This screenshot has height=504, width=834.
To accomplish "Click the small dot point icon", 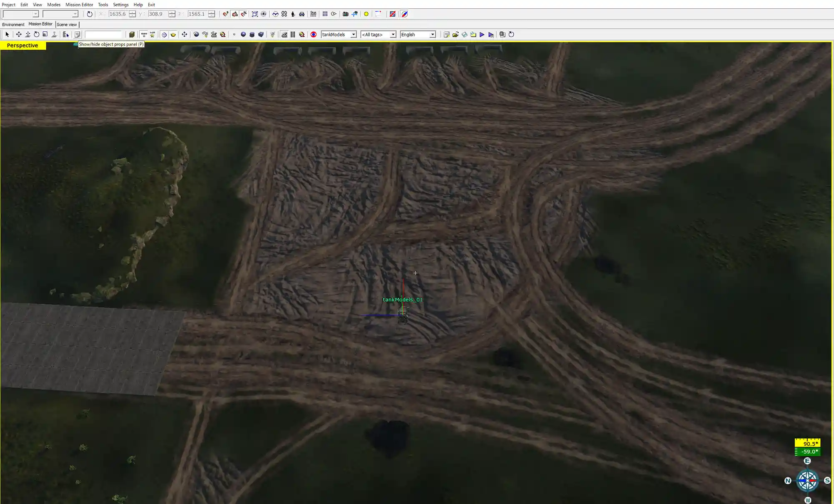I will pos(234,35).
